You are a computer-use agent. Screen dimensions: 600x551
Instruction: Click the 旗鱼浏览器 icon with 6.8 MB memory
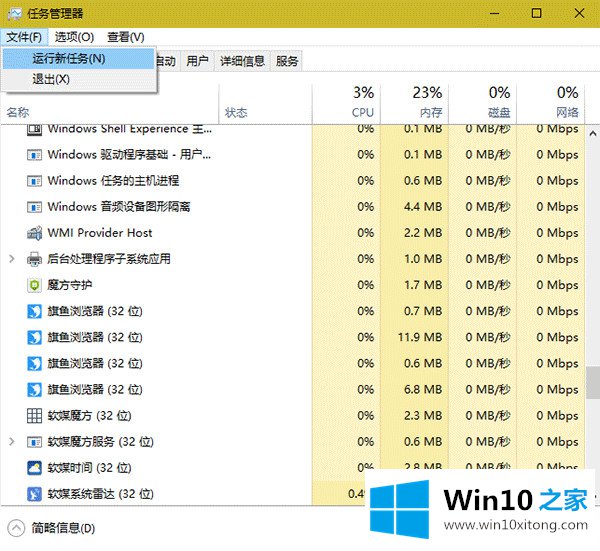click(34, 390)
